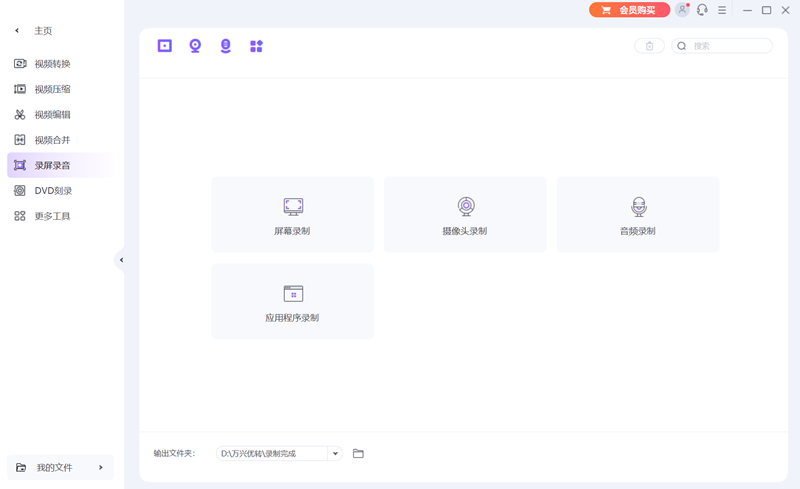Click the application record icon in top toolbar

(x=256, y=46)
